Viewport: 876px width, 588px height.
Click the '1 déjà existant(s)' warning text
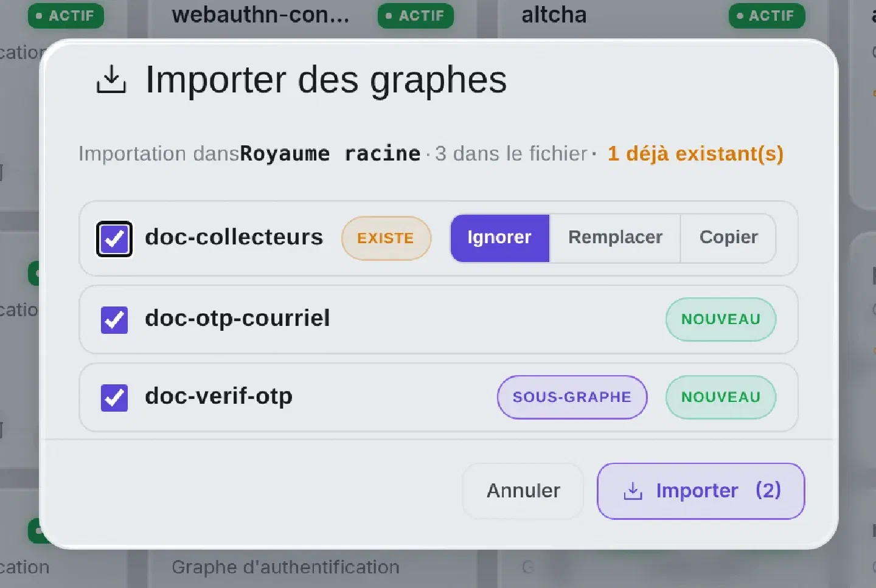point(695,154)
